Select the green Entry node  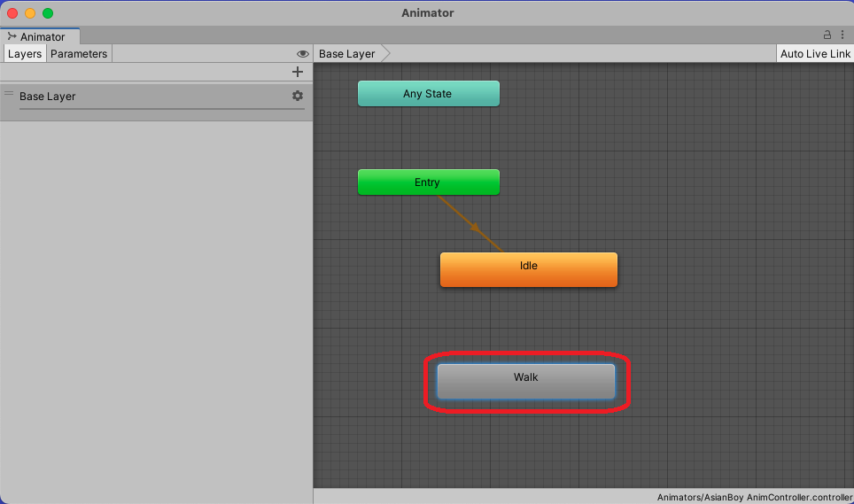428,182
